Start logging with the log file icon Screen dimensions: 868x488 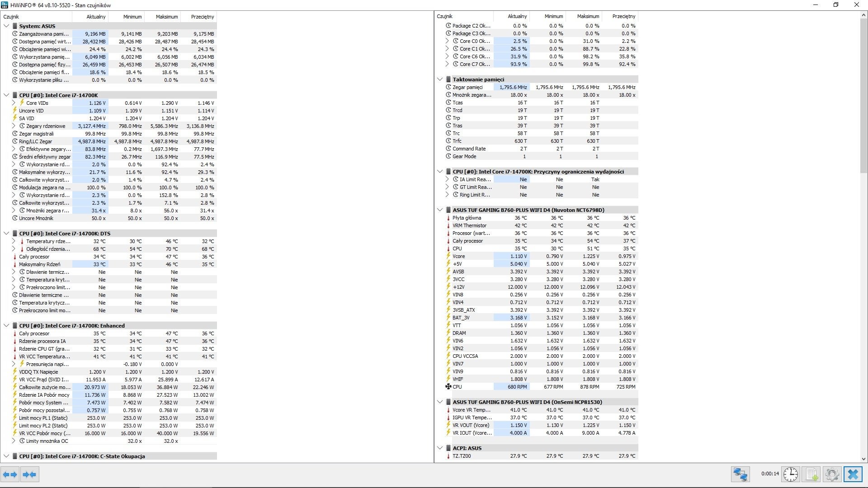pos(811,474)
